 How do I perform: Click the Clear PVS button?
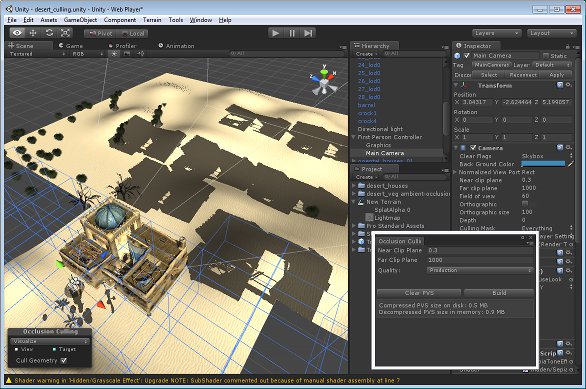(x=419, y=293)
